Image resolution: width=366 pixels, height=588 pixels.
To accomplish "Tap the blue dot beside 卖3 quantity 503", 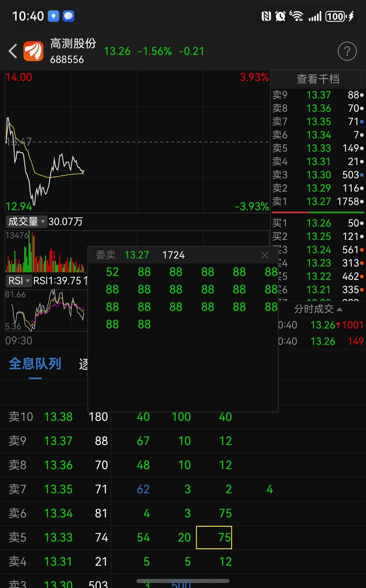I will (362, 175).
